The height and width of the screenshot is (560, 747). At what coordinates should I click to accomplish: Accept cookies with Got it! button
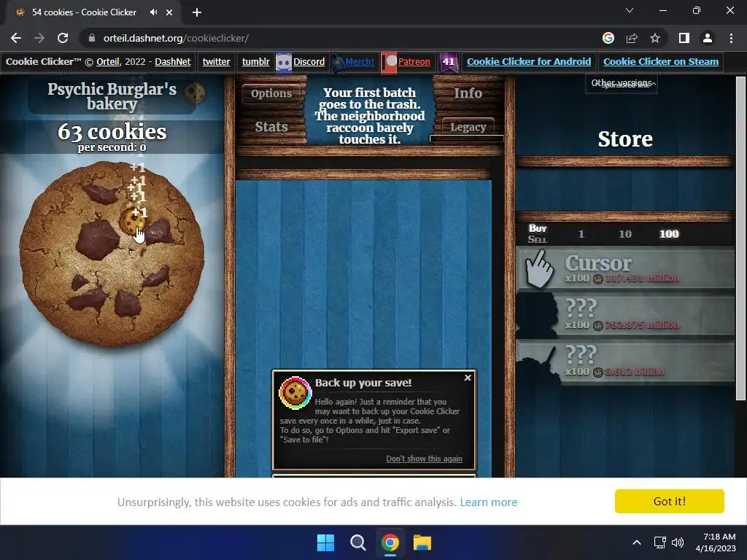tap(670, 502)
